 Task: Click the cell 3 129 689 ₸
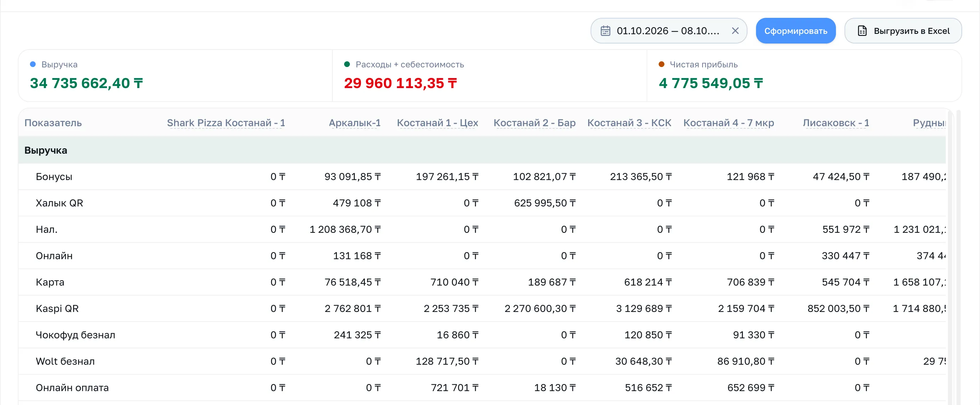[644, 308]
